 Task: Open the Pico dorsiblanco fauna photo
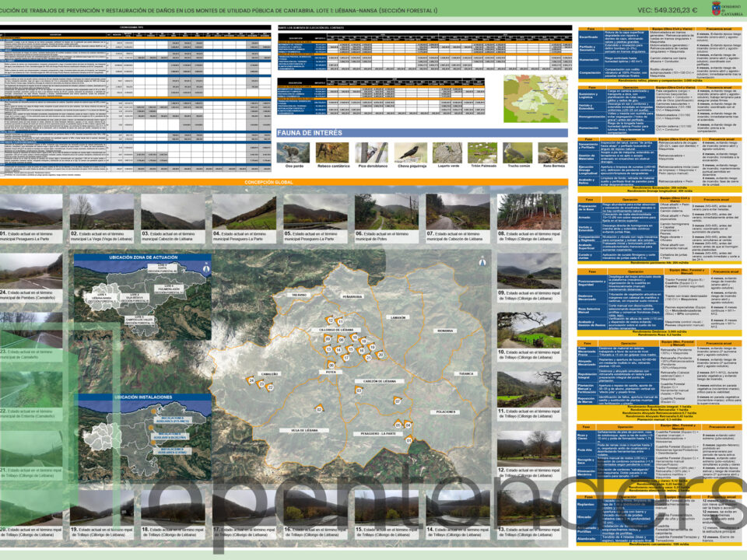[x=372, y=152]
